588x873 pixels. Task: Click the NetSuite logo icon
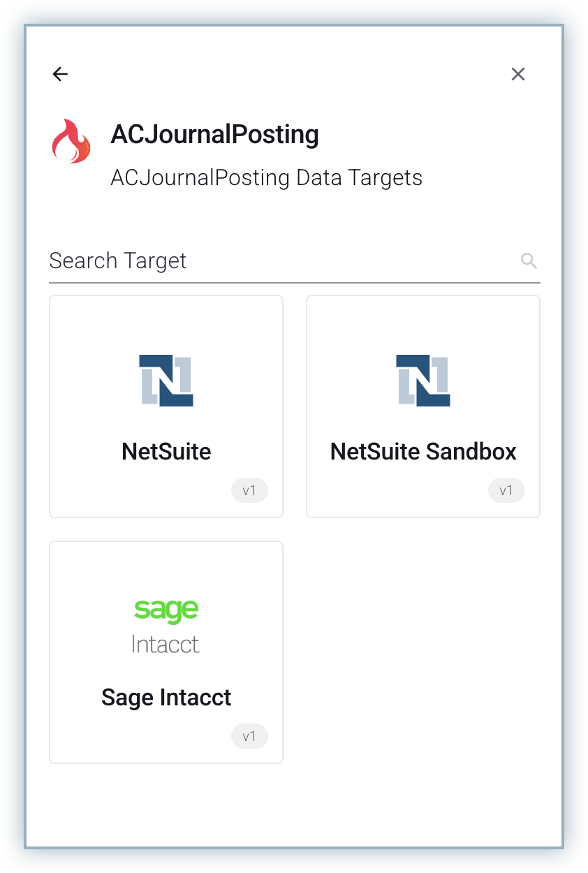166,381
